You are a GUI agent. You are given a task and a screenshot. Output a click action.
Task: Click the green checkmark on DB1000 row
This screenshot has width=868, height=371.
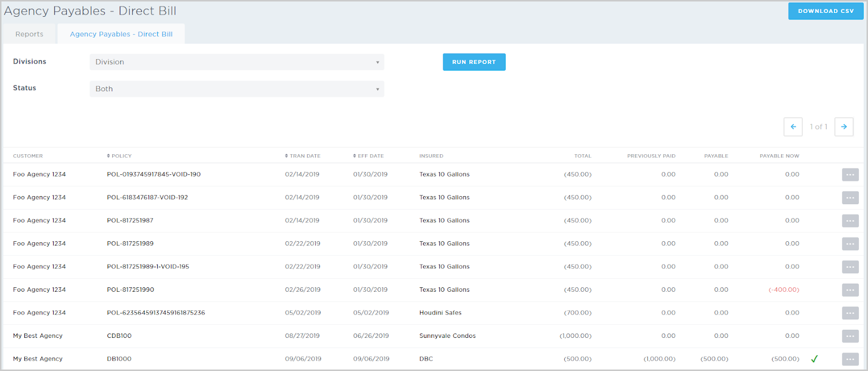click(x=814, y=359)
